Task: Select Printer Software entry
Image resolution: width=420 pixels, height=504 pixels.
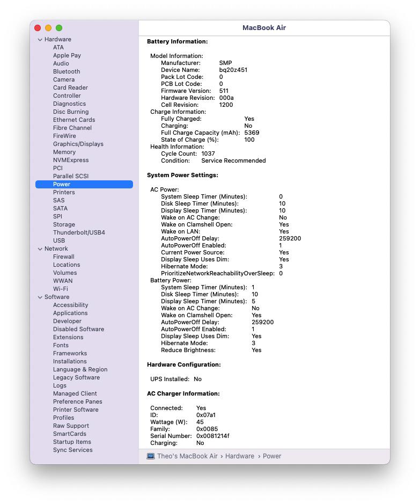Action: coord(76,410)
